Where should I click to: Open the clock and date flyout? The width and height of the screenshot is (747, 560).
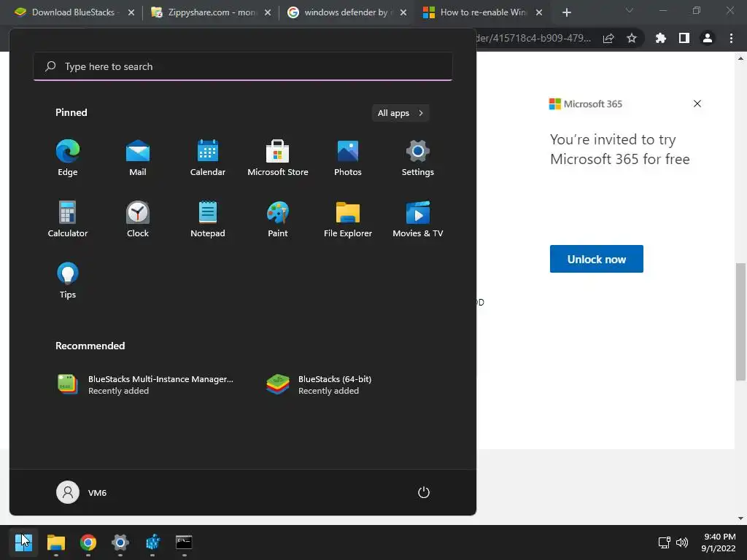click(719, 542)
